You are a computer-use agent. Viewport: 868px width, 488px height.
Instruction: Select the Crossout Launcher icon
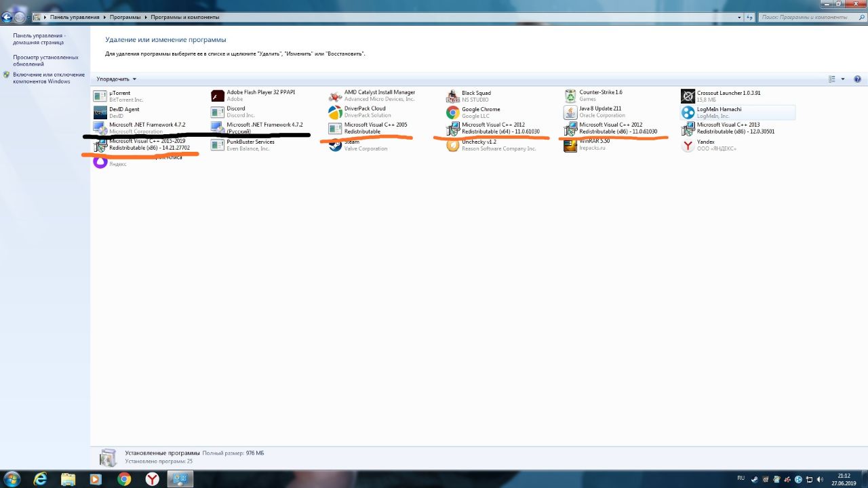(x=688, y=96)
